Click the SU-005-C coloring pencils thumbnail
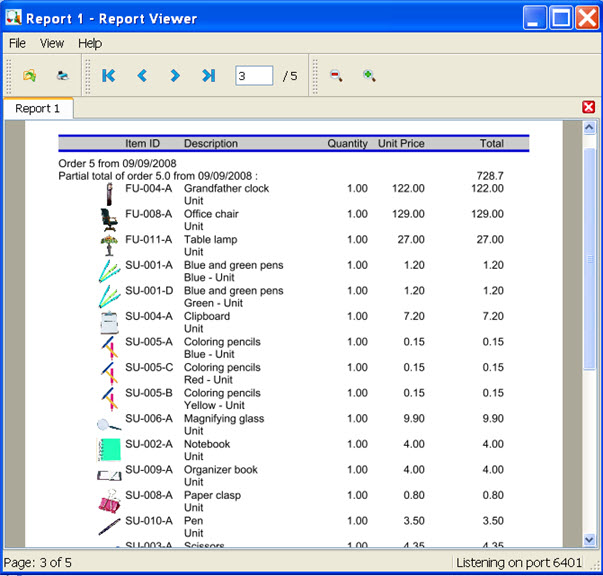603x576 pixels. pyautogui.click(x=110, y=373)
